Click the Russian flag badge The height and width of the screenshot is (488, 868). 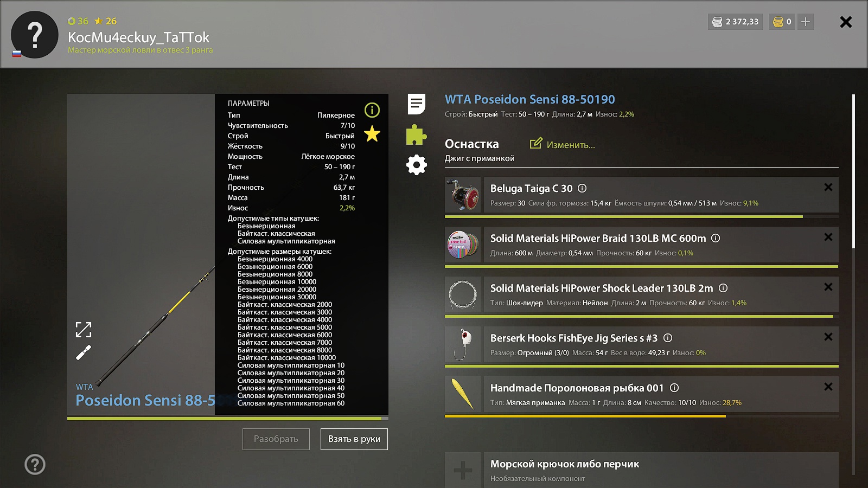click(17, 54)
